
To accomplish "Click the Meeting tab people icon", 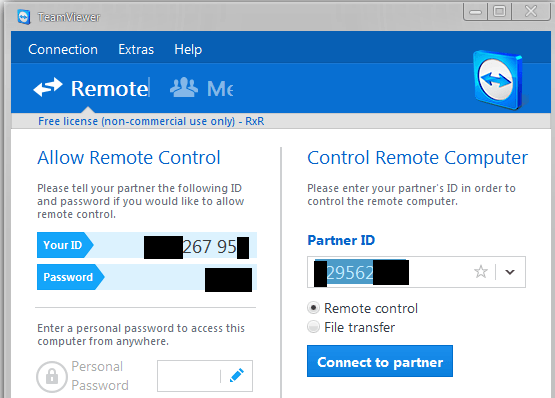I will [x=184, y=87].
